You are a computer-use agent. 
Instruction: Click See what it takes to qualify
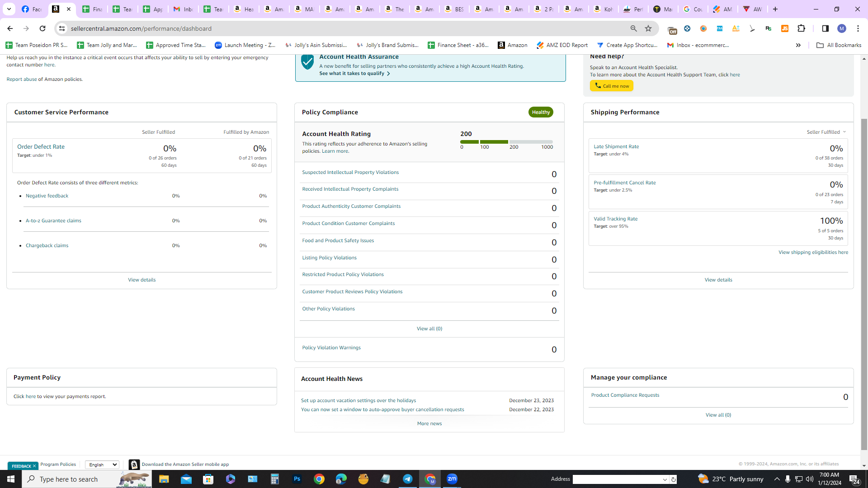pos(354,74)
